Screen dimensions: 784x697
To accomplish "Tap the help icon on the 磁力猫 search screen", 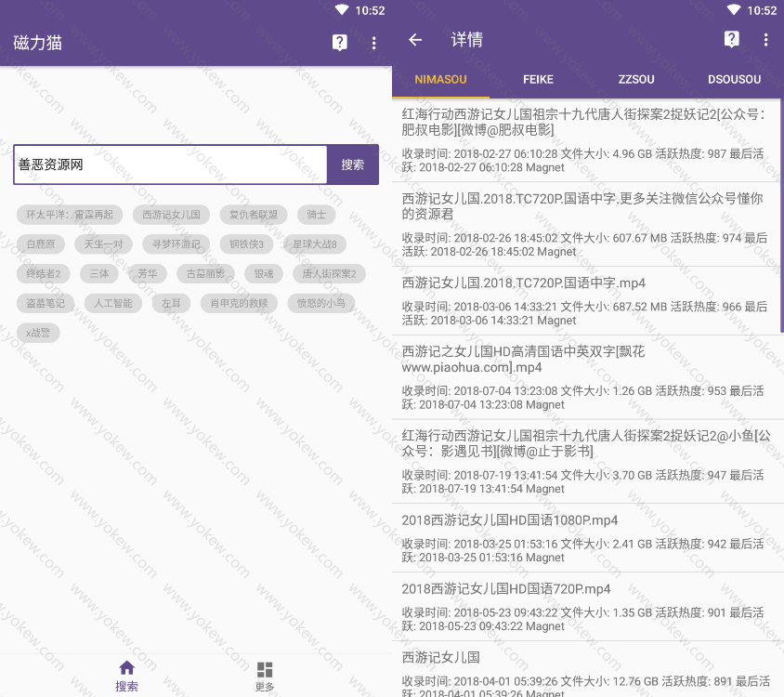I will 340,43.
